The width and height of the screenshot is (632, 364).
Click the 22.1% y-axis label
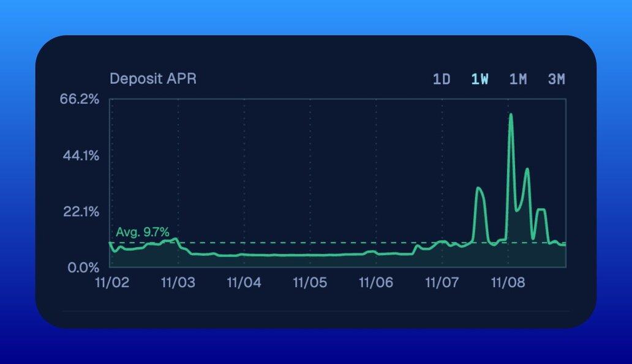[80, 212]
